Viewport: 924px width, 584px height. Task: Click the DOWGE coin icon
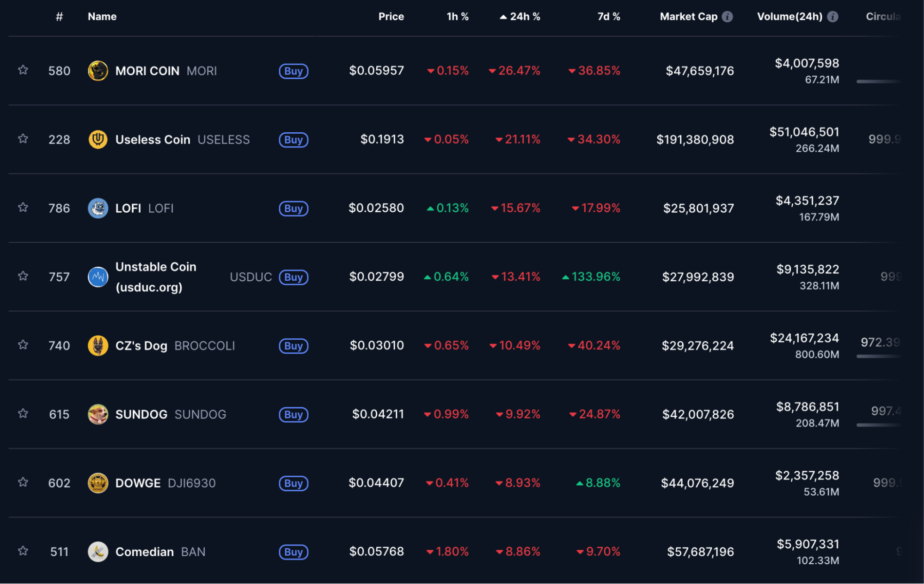coord(98,483)
